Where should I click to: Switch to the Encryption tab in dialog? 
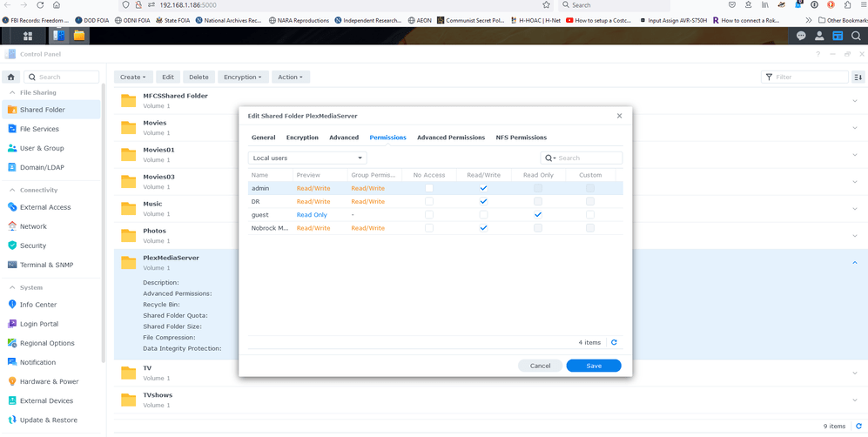coord(302,138)
